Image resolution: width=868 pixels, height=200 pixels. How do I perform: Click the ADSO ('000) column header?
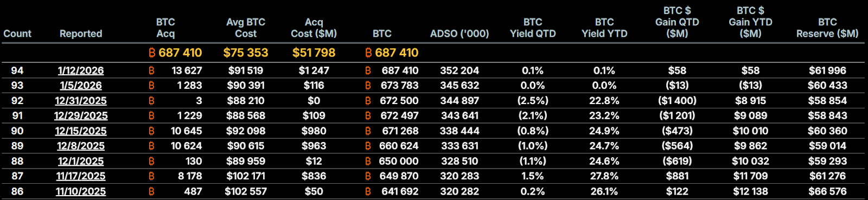click(459, 34)
